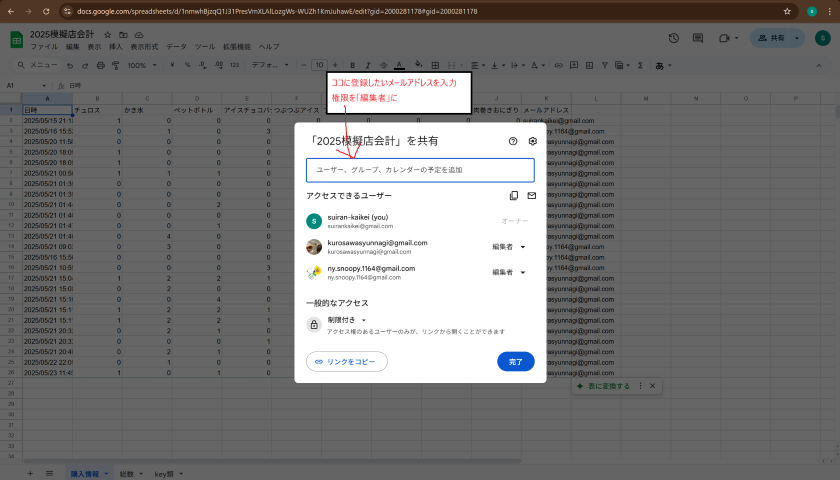This screenshot has height=480, width=840.
Task: Click the 完了 button
Action: point(516,362)
